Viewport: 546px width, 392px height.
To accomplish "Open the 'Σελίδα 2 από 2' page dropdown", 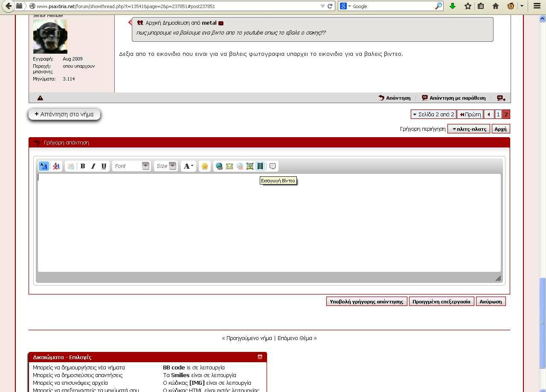I will click(x=433, y=114).
